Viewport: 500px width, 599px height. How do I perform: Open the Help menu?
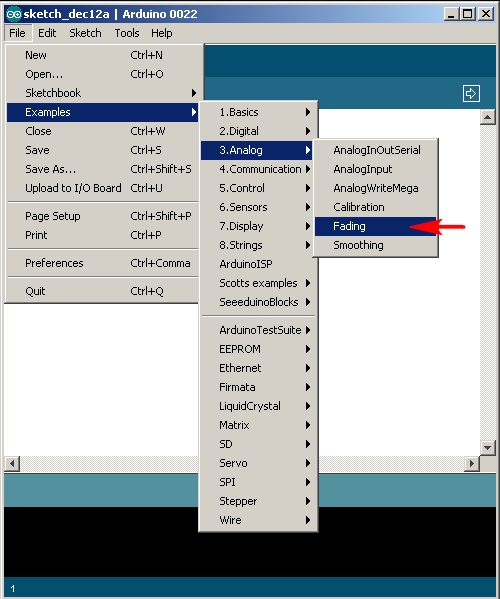(162, 33)
